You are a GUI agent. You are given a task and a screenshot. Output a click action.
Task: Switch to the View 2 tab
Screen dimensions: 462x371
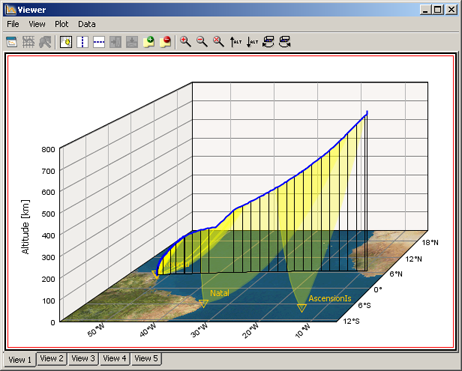click(x=51, y=359)
